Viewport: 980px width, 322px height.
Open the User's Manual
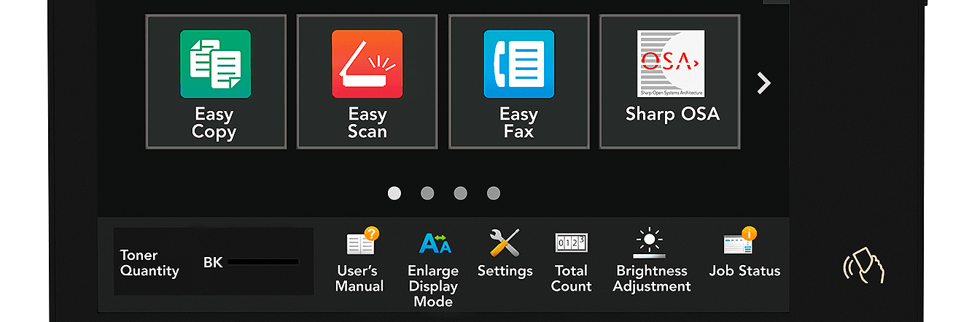coord(359,261)
